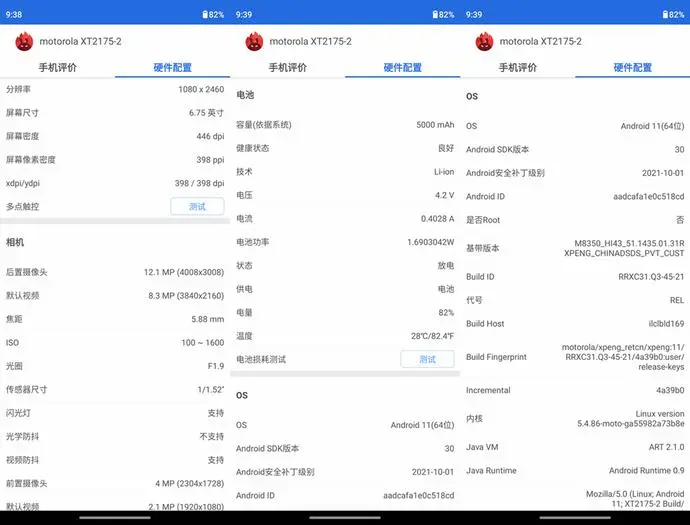This screenshot has height=525, width=690.
Task: Tap the AnTuTu logo on the right phone screen
Action: [484, 41]
